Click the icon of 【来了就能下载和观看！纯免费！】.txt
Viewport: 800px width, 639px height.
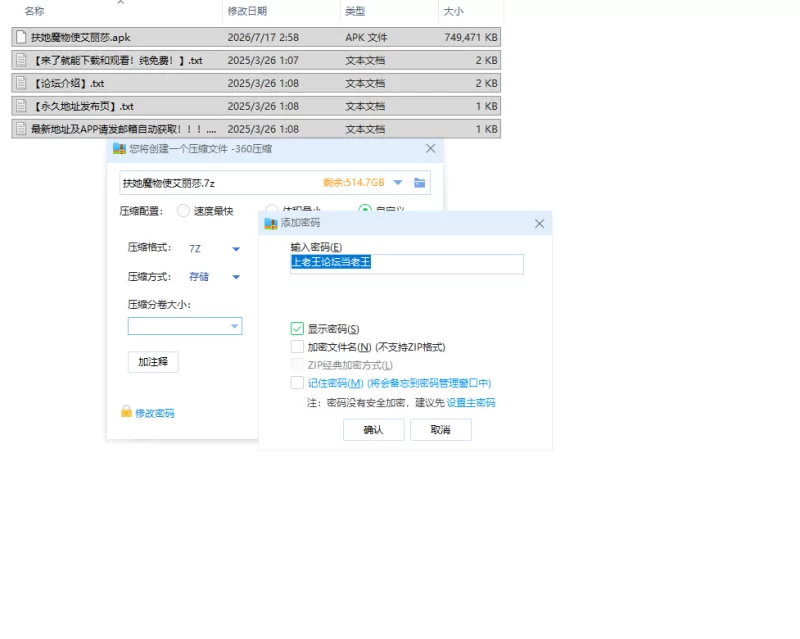pyautogui.click(x=21, y=60)
